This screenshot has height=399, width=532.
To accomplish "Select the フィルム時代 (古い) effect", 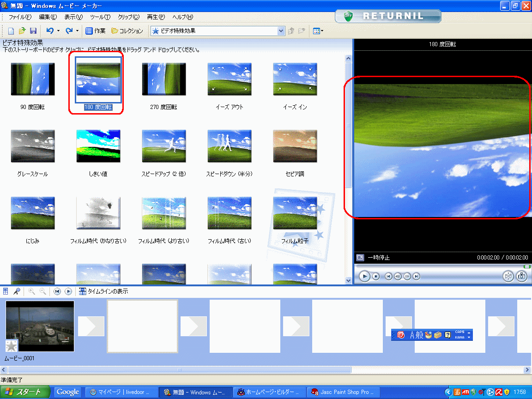I will (230, 213).
